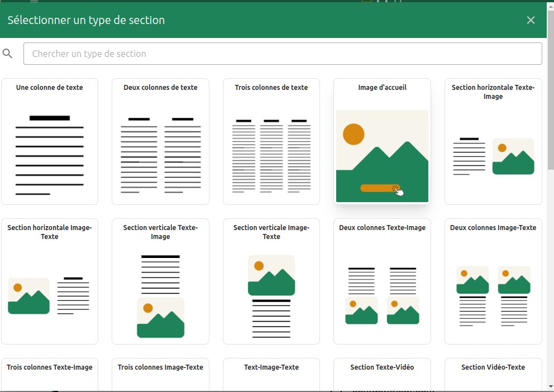Screen dimensions: 554x392
Task: Pick "Trois colonnes Image-Texte"
Action: [x=160, y=373]
